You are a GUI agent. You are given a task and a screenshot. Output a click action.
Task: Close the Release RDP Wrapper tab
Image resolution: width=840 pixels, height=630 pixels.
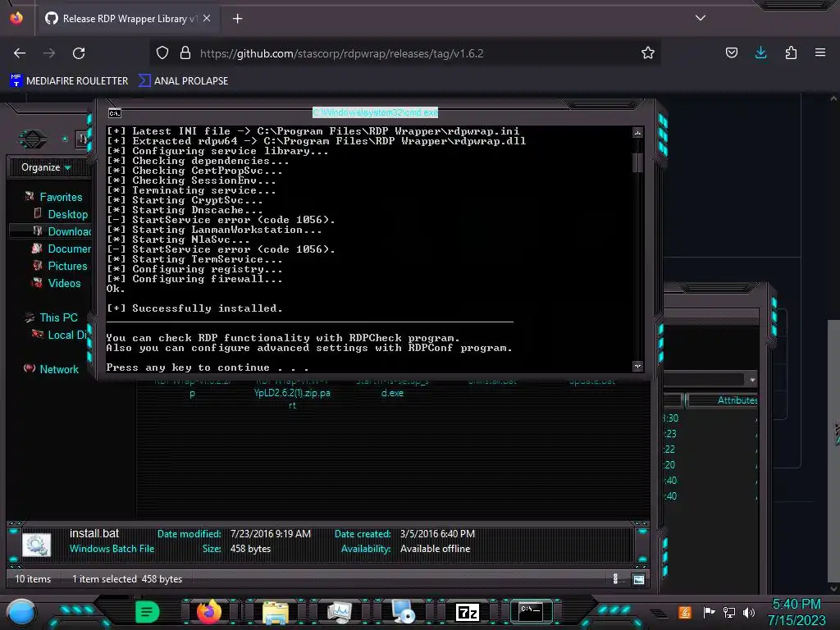pyautogui.click(x=207, y=18)
